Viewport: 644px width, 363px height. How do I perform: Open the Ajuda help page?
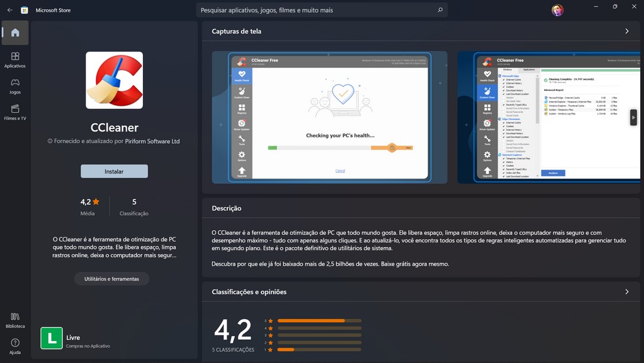tap(15, 346)
